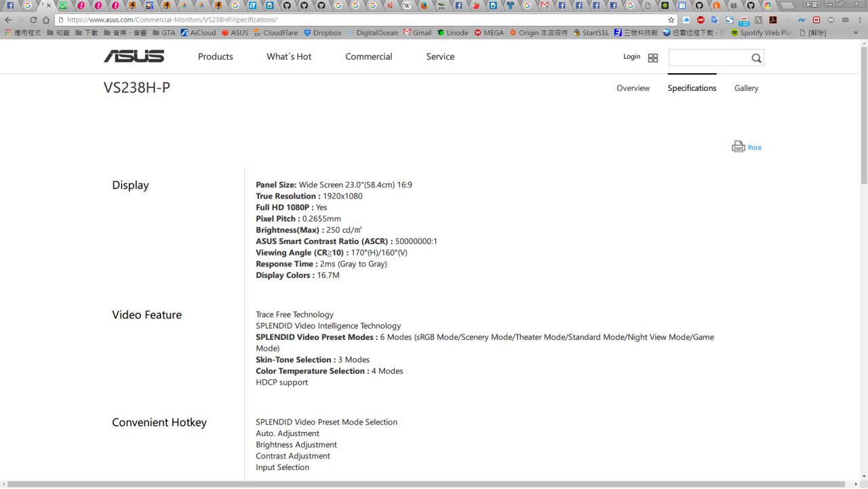Viewport: 868px width, 489px height.
Task: Expand the 音樂 · 音響 bookmarks folder
Action: tap(125, 33)
